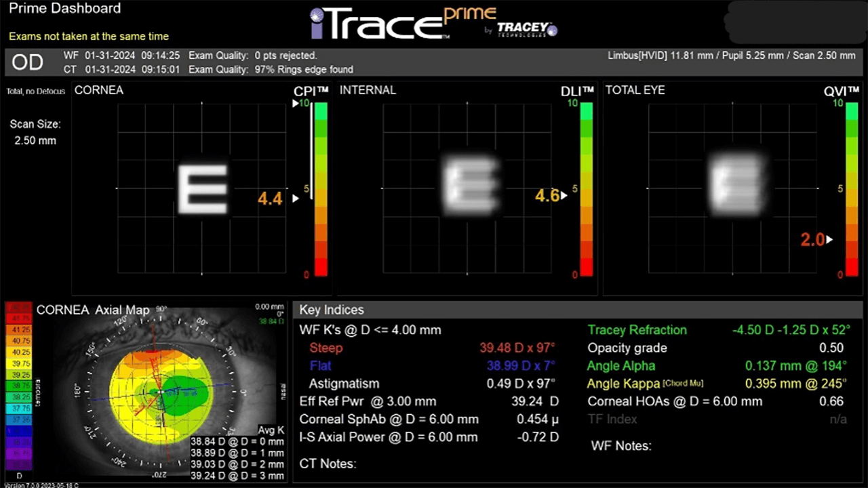This screenshot has width=868, height=488.
Task: Click the '38.89 D @ D = 1 mm' row
Action: point(237,453)
